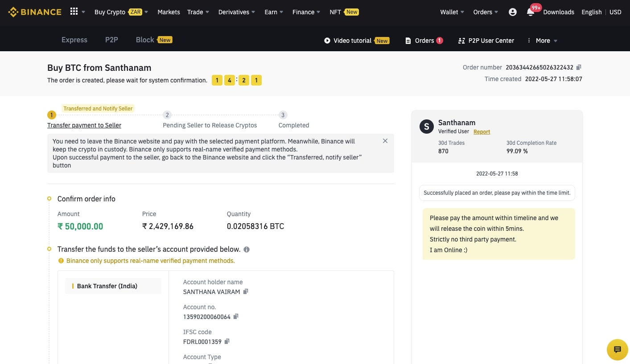Expand the Wallet dropdown
Screen dimensions: 630x364
tap(452, 12)
